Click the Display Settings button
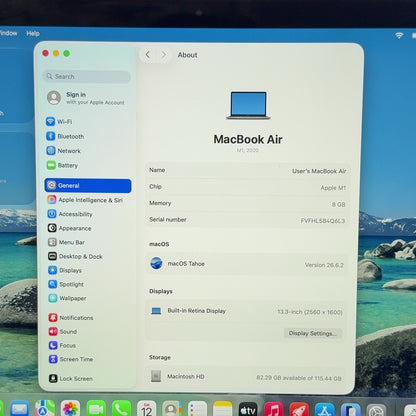 coord(313,333)
